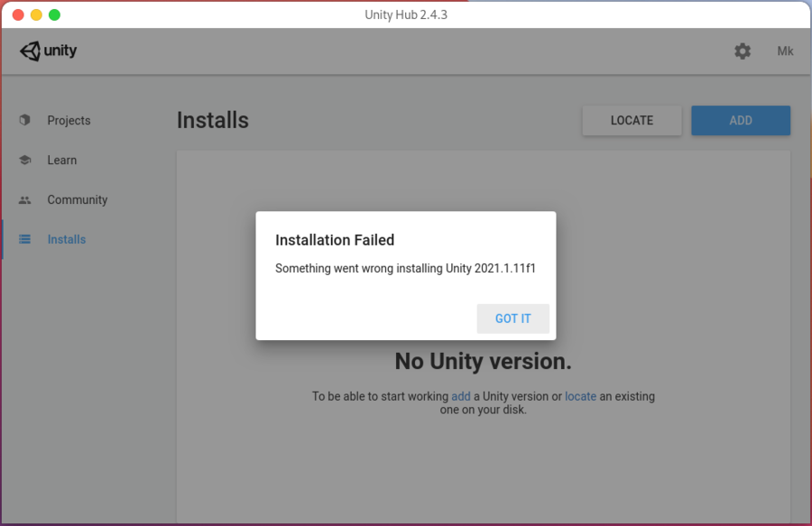
Task: Click the Learn graduation cap icon
Action: (25, 160)
